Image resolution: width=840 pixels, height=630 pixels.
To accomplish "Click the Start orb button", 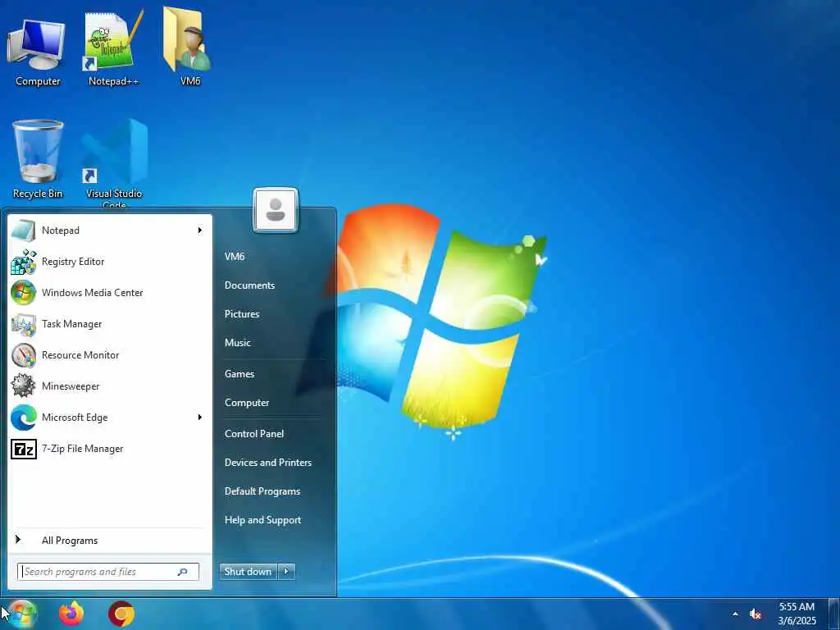I will [x=21, y=614].
